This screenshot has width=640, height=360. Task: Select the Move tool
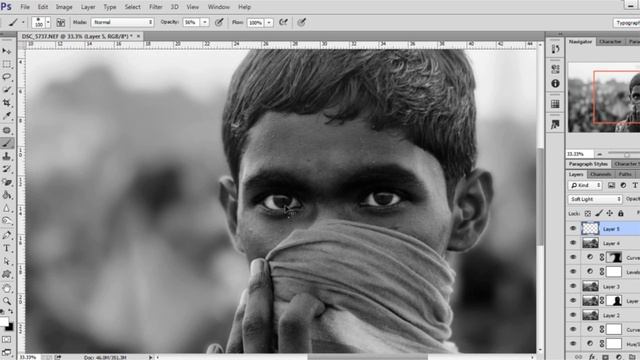point(7,51)
